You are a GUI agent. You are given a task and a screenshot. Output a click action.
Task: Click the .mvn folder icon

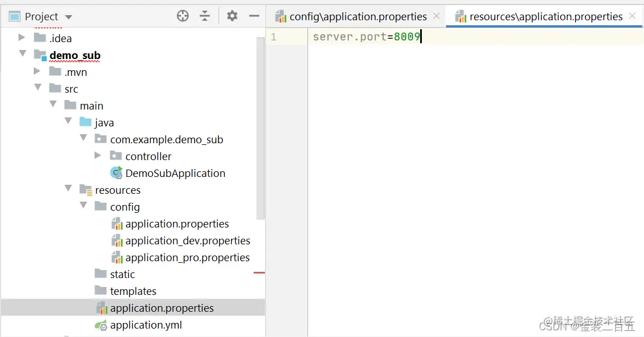(55, 72)
